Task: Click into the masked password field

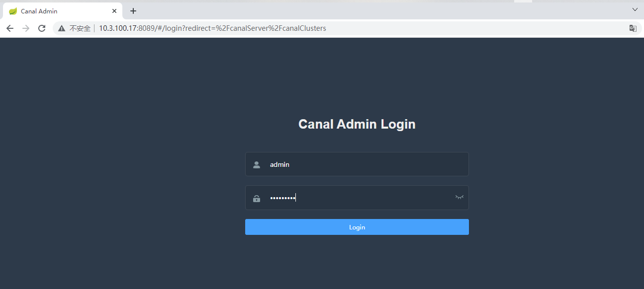Action: pos(358,198)
